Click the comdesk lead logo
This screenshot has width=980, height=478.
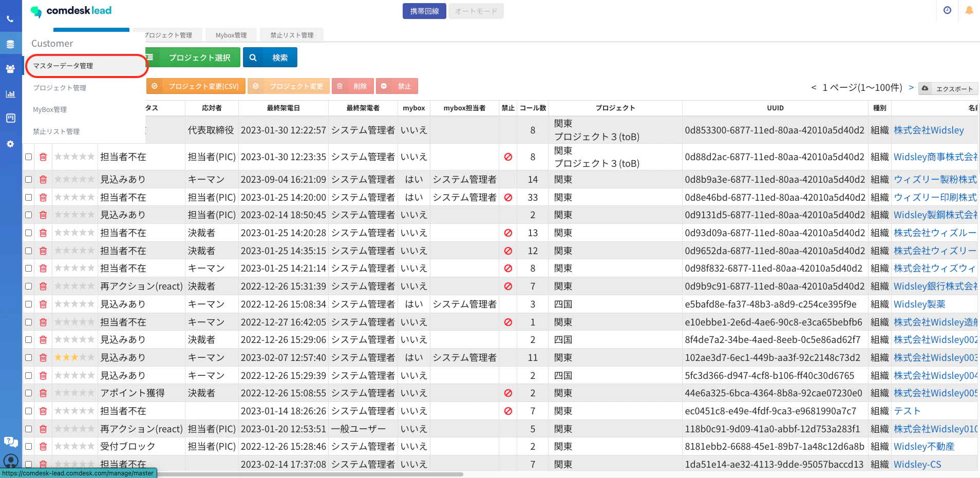coord(71,11)
